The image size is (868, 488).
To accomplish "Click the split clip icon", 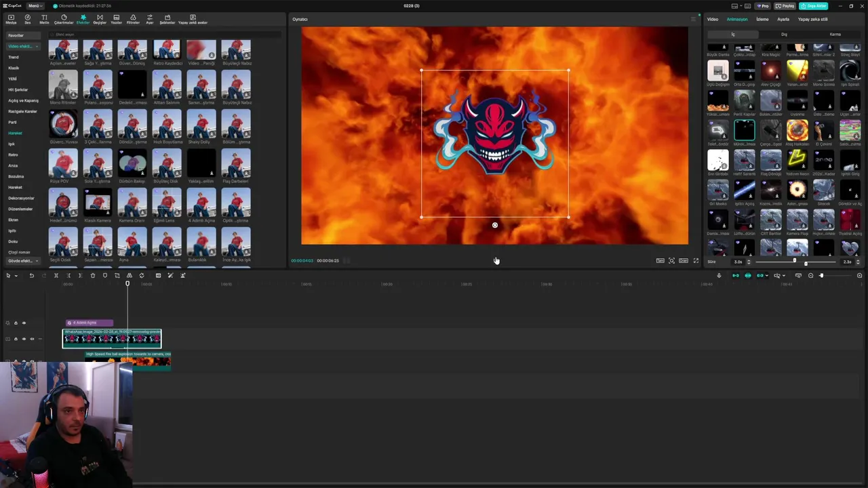I will (x=56, y=276).
